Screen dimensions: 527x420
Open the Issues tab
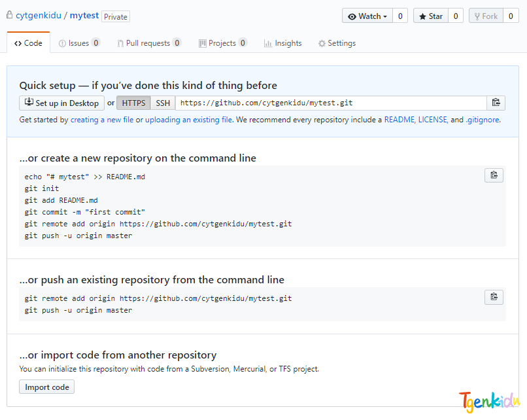tap(79, 43)
